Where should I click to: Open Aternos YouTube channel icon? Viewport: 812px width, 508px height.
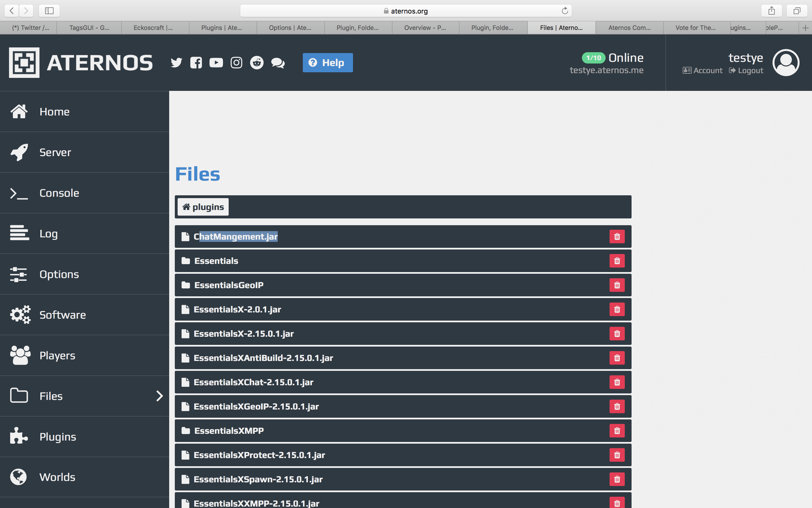tap(216, 62)
